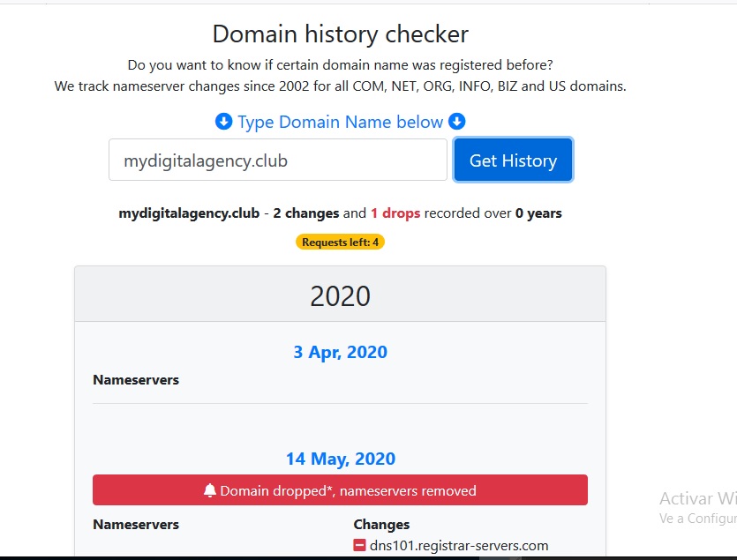
Task: Click the Nameservers heading under 14 May
Action: coord(136,524)
